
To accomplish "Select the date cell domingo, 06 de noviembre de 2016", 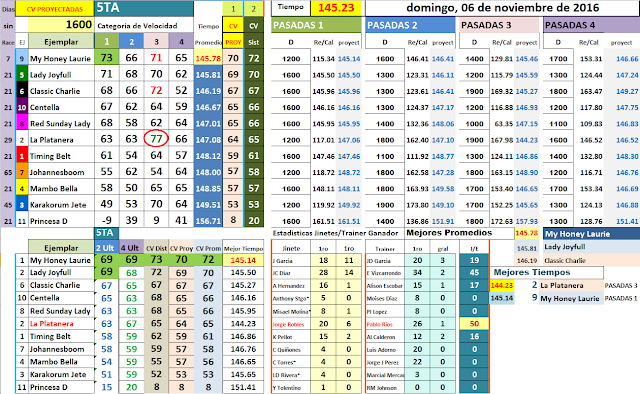I will tap(502, 8).
